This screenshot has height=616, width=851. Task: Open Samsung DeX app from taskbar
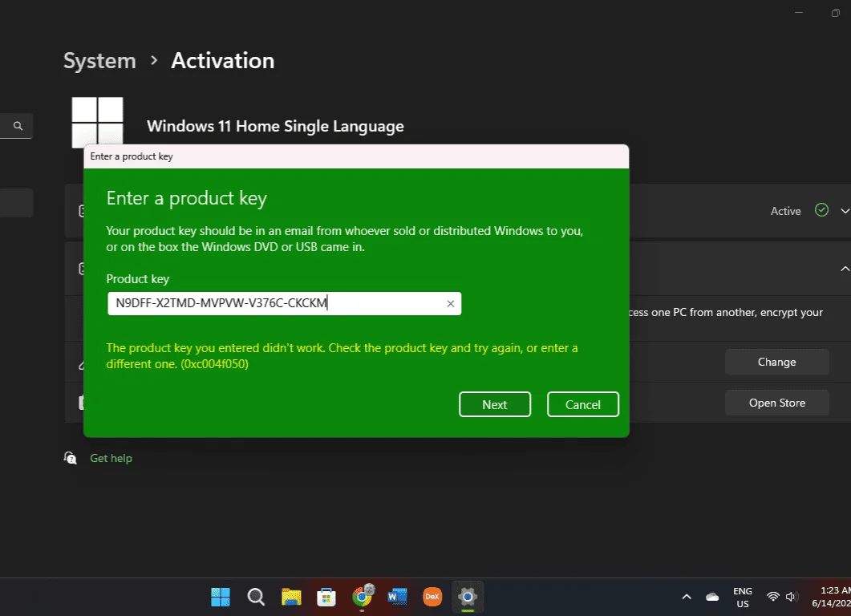tap(432, 597)
